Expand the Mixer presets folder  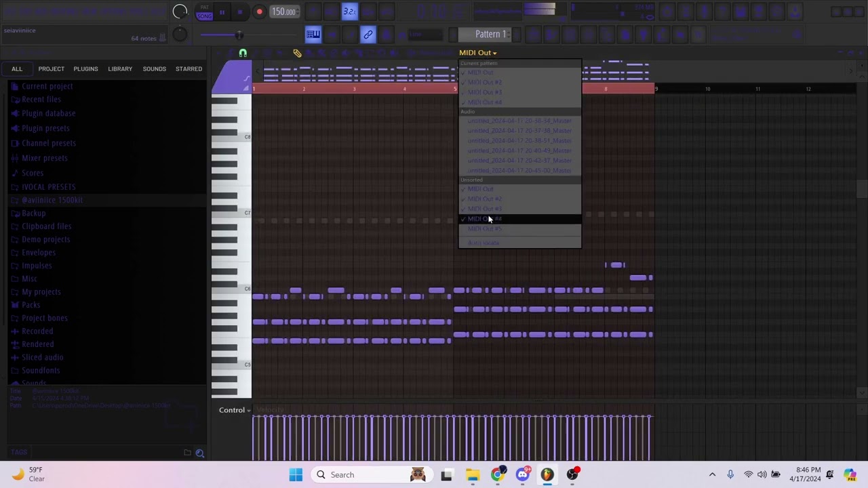(44, 158)
